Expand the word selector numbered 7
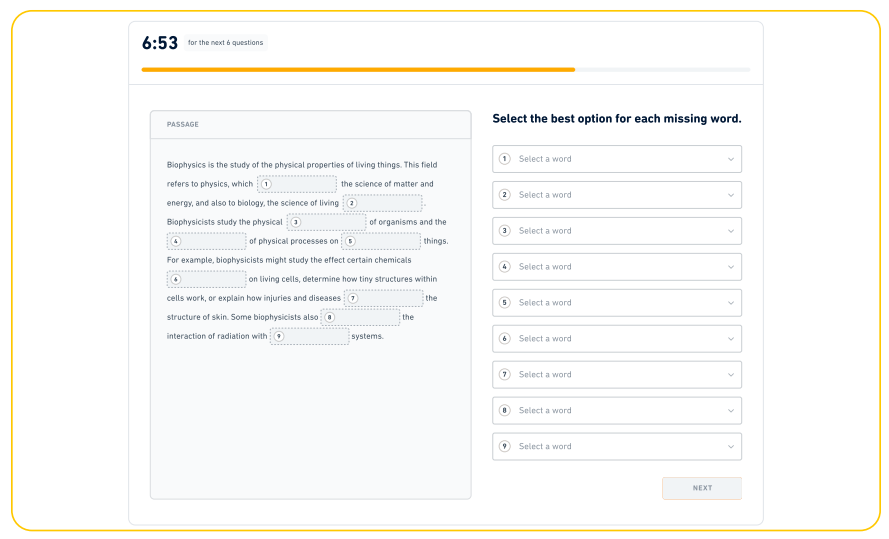889x539 pixels. point(616,375)
